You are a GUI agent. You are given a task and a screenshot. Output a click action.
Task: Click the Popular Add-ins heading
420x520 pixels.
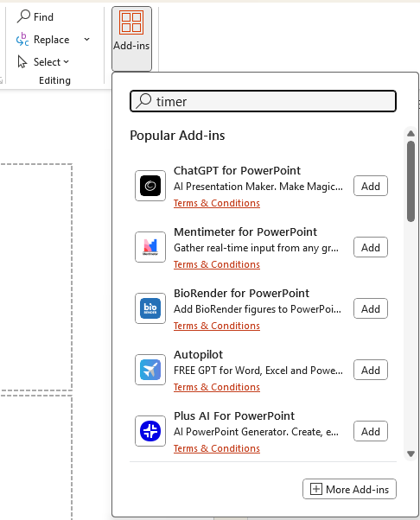(x=177, y=136)
